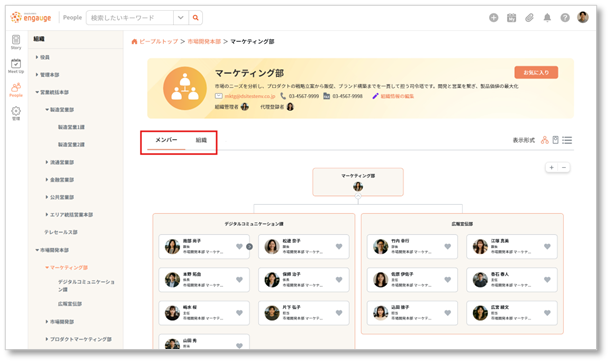The image size is (610, 363).
Task: Select 広報宣伝部 in the tree
Action: [70, 304]
